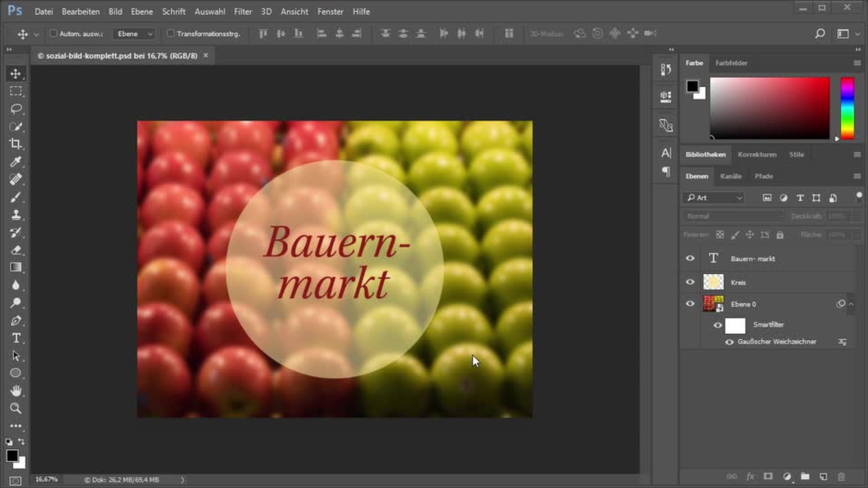The image size is (868, 488).
Task: Select the Horizontal Type tool
Action: click(x=15, y=338)
